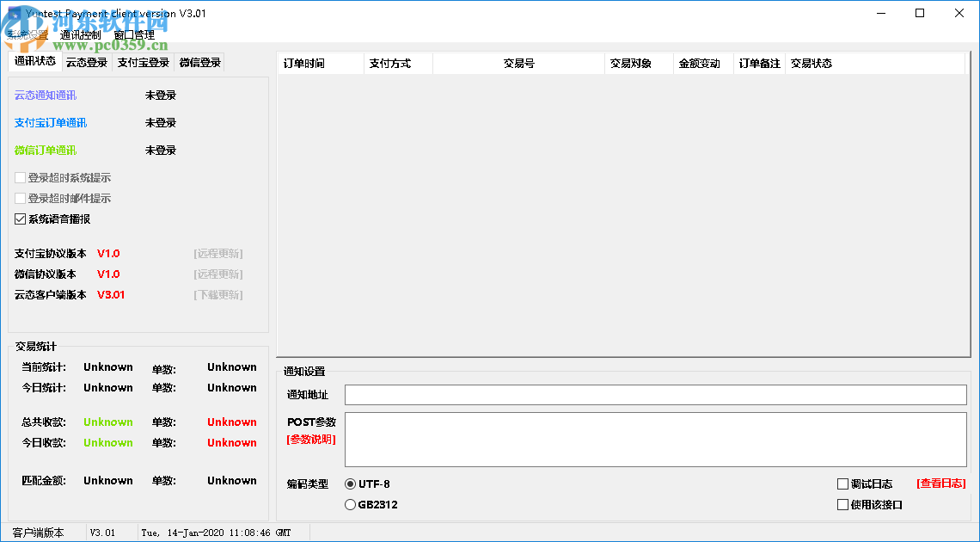980x542 pixels.
Task: Select the GB2312 encoding radio button
Action: pyautogui.click(x=350, y=504)
